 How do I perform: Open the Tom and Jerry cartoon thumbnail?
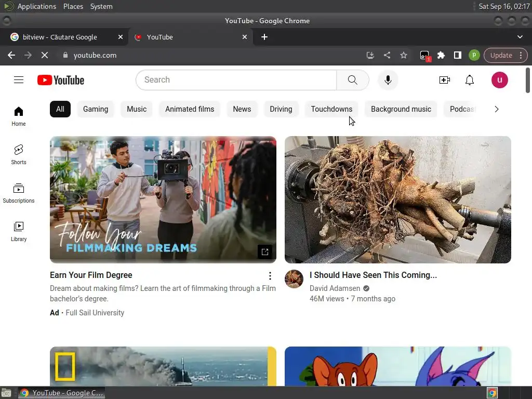click(398, 366)
